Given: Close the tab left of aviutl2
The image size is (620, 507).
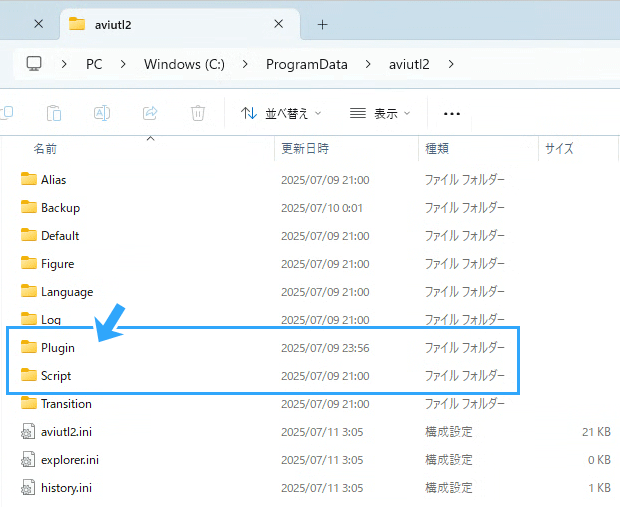Looking at the screenshot, I should [x=39, y=24].
